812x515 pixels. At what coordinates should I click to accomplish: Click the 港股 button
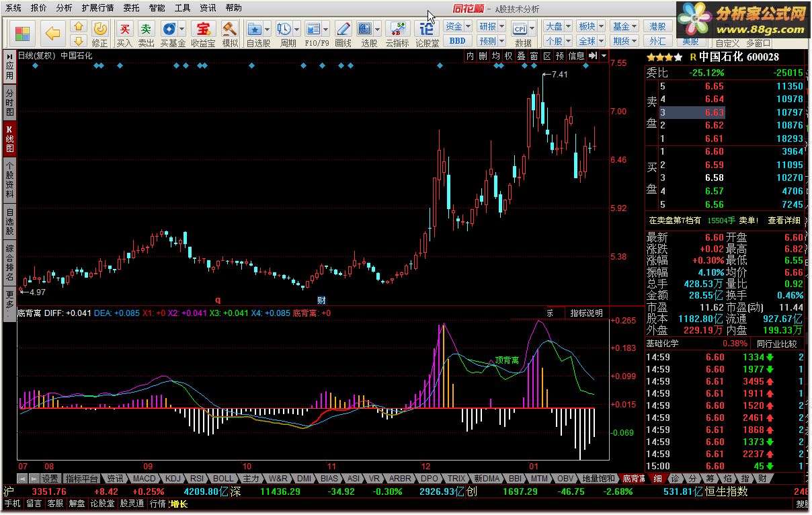(x=657, y=26)
